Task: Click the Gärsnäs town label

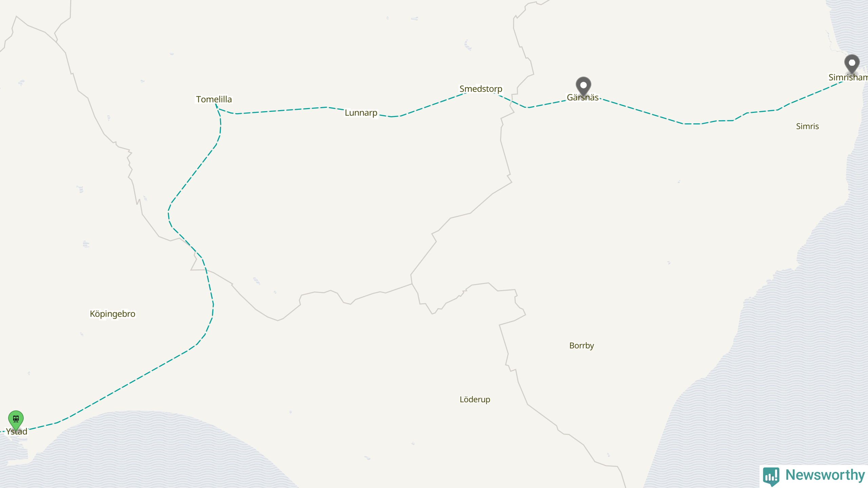Action: 583,98
